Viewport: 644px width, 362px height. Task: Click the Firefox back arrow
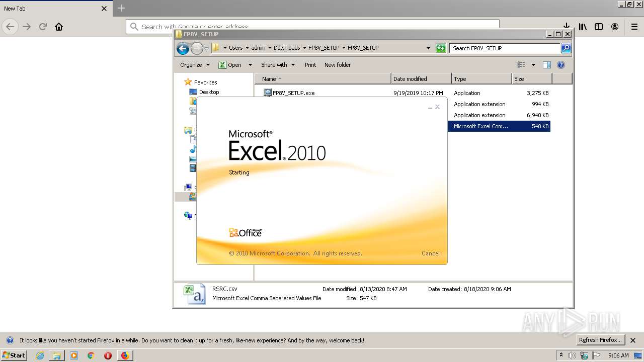coord(10,27)
